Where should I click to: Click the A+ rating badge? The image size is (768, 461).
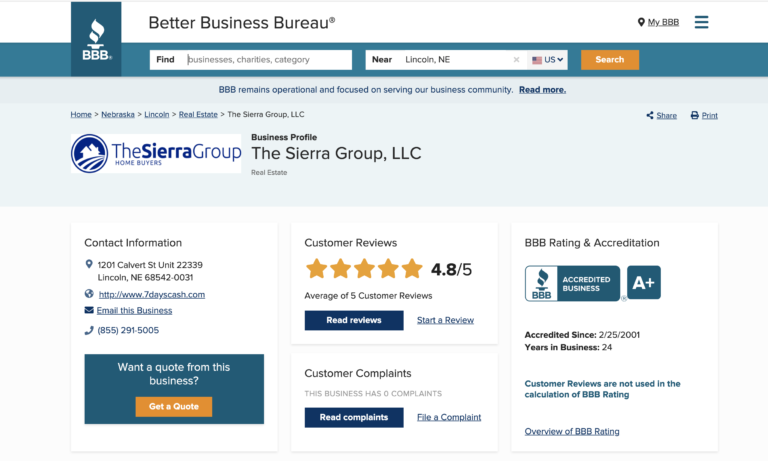click(x=644, y=283)
